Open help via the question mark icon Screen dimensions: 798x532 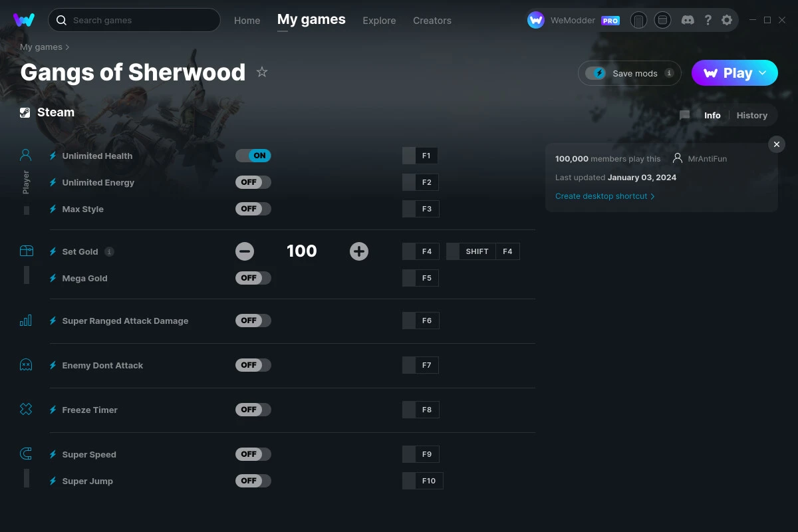coord(708,20)
